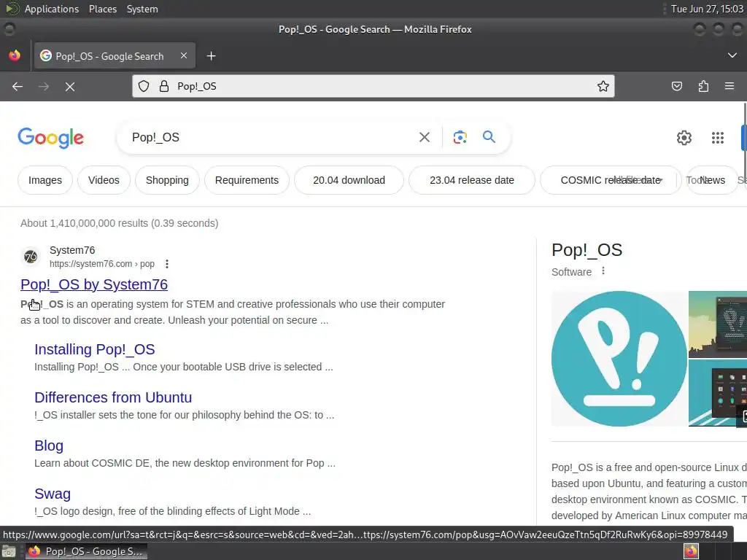747x560 pixels.
Task: View the lower app grid screenshot thumbnail
Action: coord(718,393)
